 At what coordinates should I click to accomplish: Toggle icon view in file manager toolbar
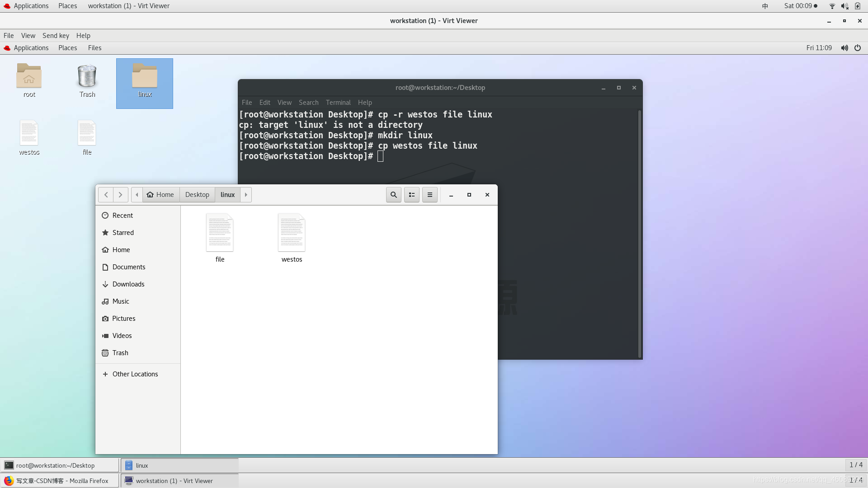[x=411, y=194]
